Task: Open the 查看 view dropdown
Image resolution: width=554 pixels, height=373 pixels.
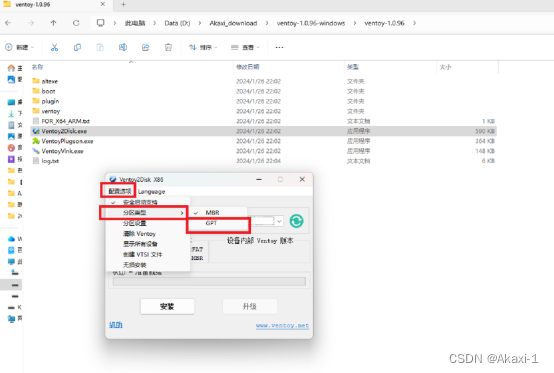Action: pyautogui.click(x=246, y=47)
